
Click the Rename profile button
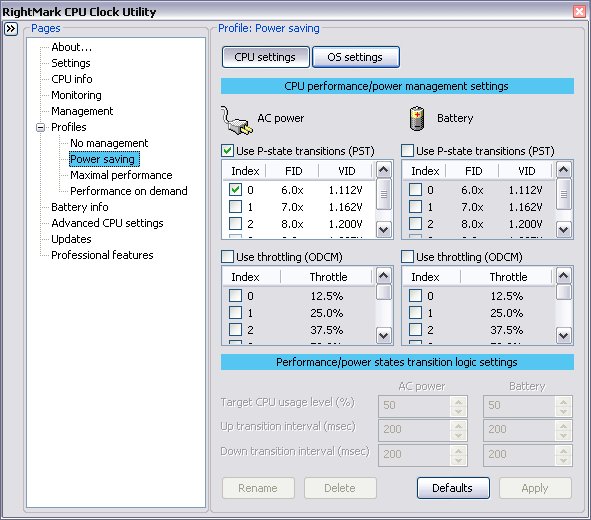tap(258, 488)
